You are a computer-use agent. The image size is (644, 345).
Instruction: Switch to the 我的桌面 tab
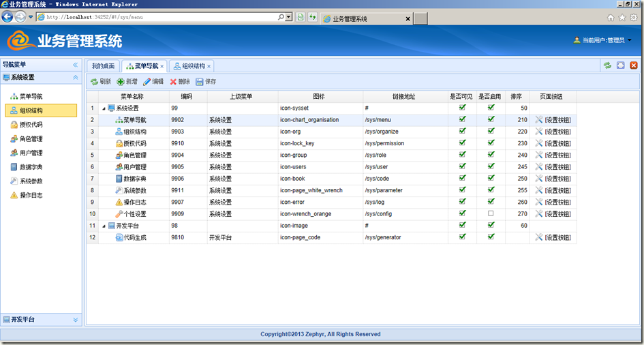(103, 66)
